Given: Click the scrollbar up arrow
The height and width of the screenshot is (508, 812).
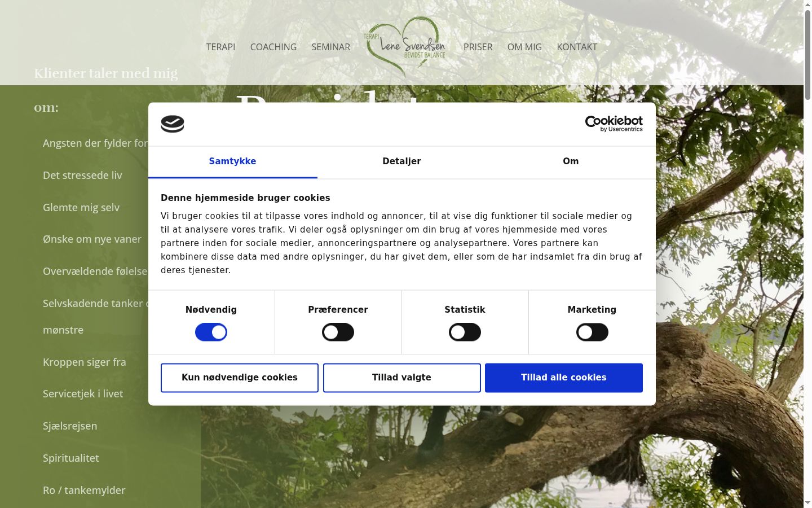Looking at the screenshot, I should tap(807, 5).
